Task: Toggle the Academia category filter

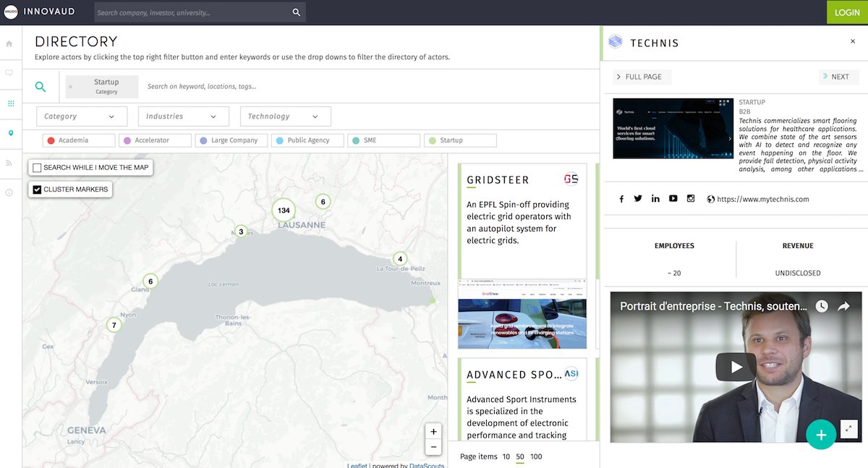Action: pyautogui.click(x=79, y=140)
